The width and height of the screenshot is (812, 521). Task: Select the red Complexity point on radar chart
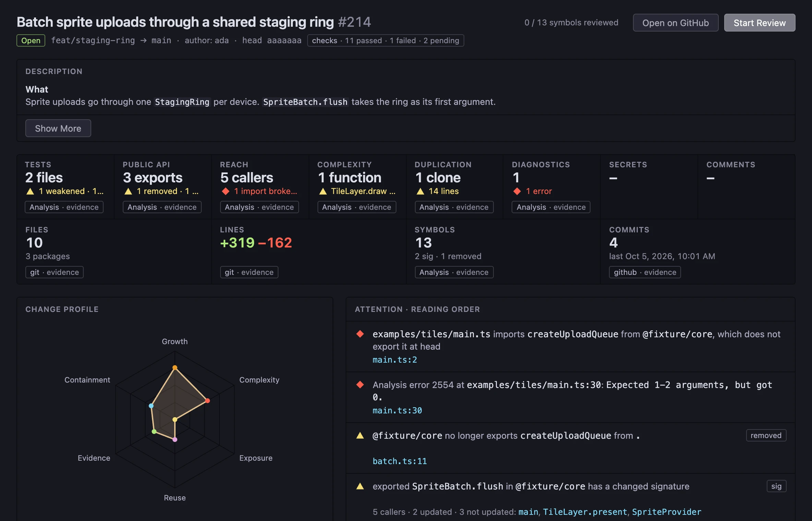click(207, 400)
